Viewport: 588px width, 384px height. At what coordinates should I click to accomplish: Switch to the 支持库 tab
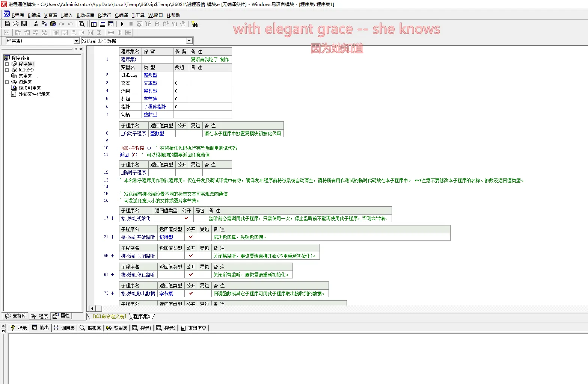pos(16,316)
